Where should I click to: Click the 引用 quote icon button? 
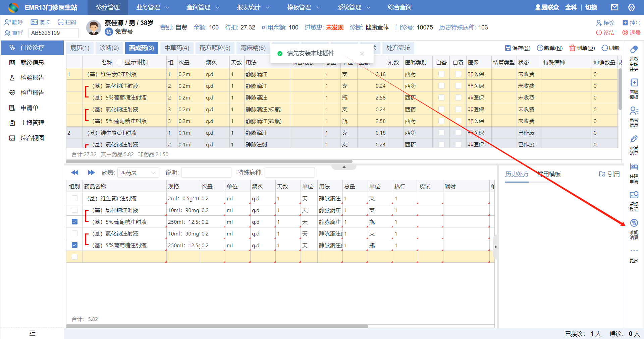[609, 174]
